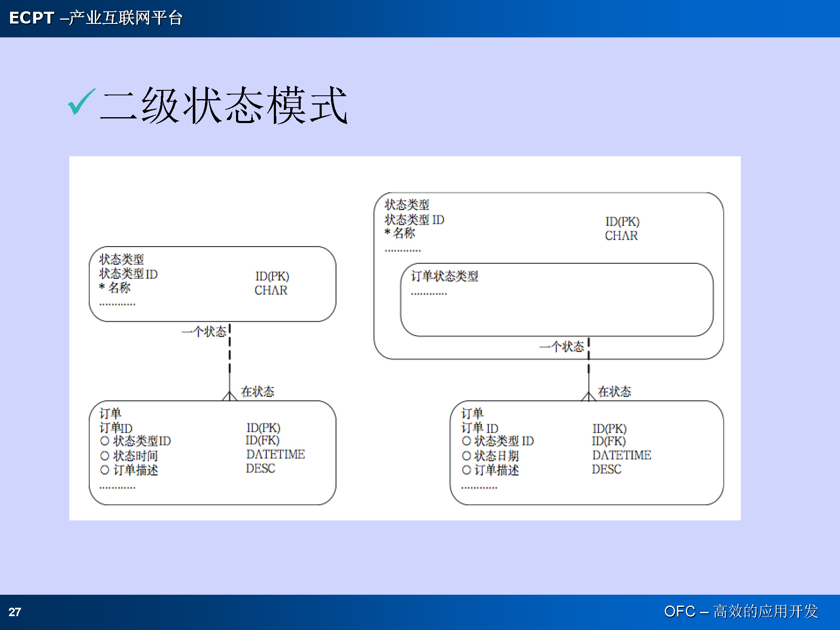Click ID(FK) type in right order entity
Screen dimensions: 840x630
tap(609, 441)
